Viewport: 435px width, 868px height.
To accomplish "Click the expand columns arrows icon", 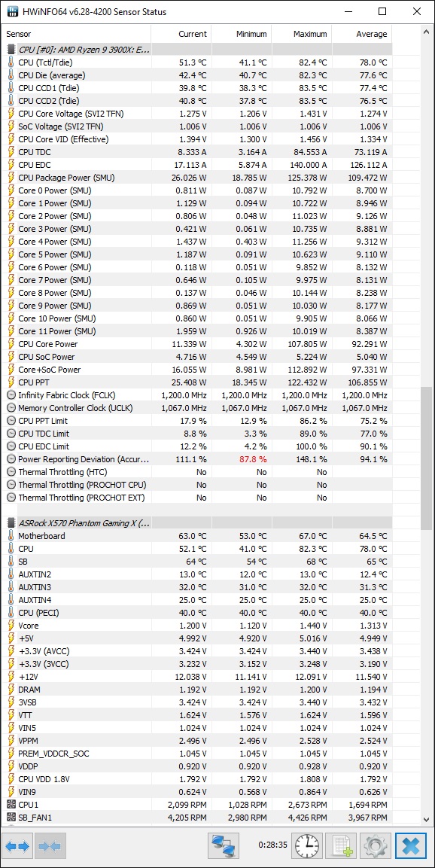I will [17, 846].
